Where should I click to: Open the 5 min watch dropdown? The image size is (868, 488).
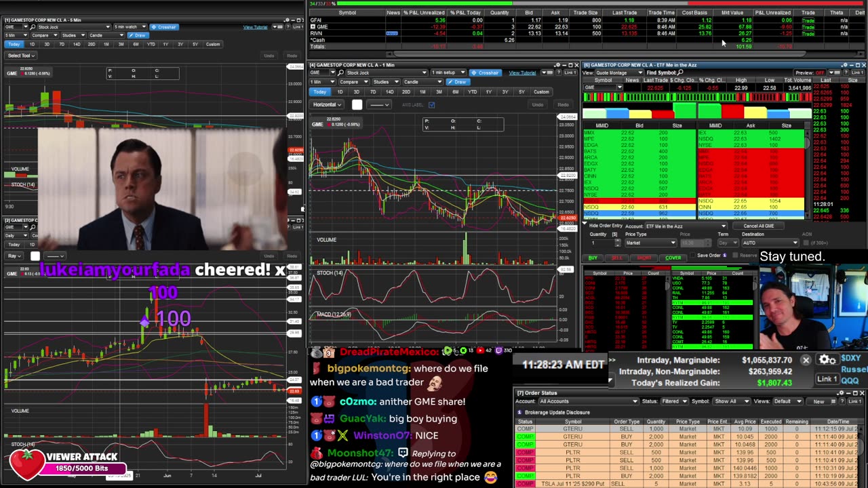coord(130,27)
